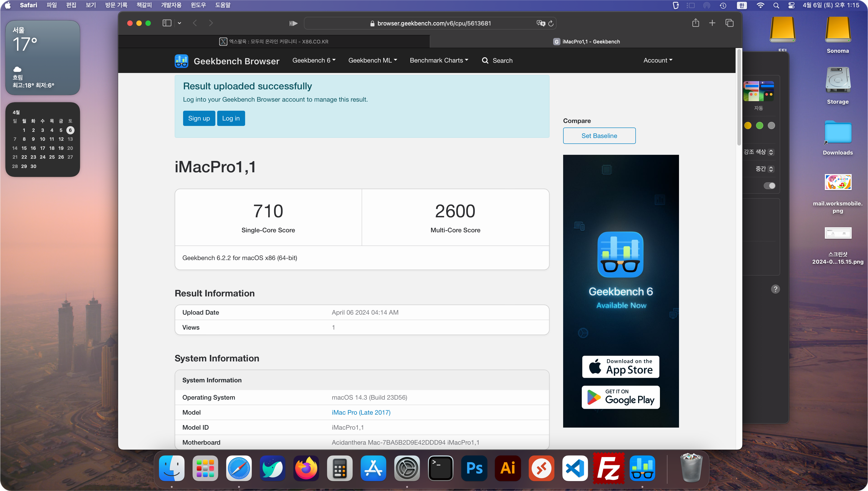Click the Korean input source icon
The width and height of the screenshot is (868, 491).
coord(742,5)
